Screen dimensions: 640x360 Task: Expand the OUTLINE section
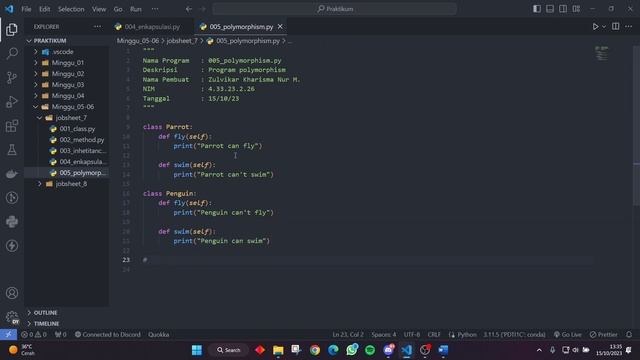[45, 313]
